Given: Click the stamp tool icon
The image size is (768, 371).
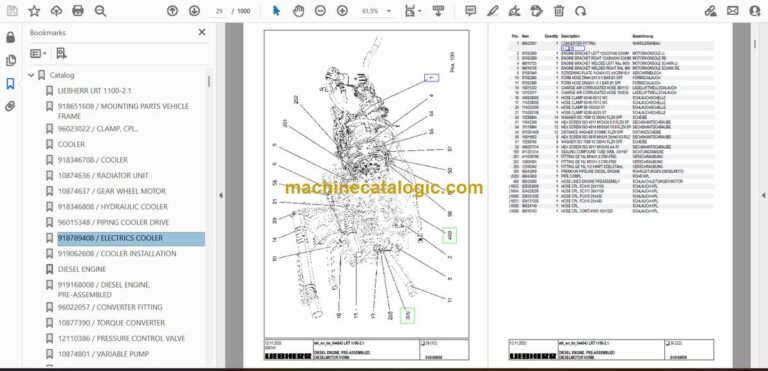Looking at the screenshot, I should point(537,11).
